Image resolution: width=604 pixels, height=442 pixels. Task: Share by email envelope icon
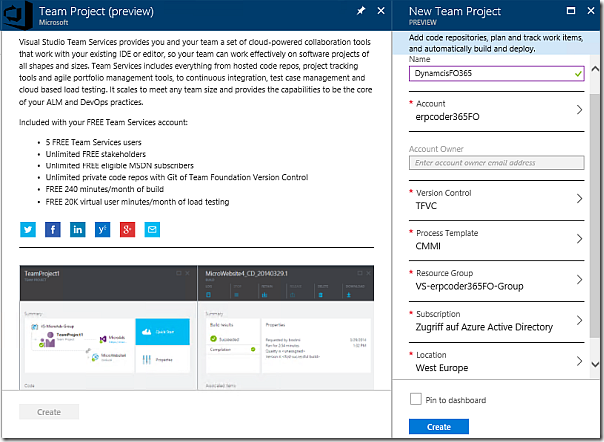pyautogui.click(x=152, y=229)
